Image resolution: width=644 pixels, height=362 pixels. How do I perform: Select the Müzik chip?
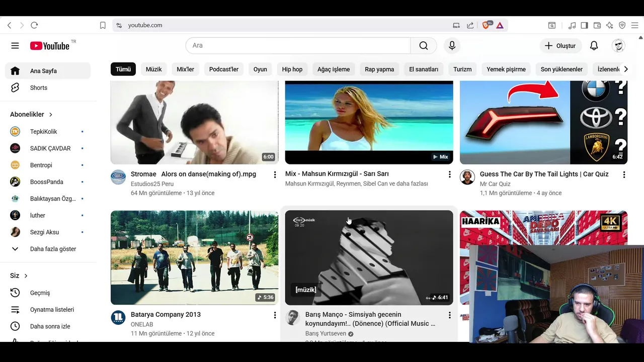tap(153, 69)
